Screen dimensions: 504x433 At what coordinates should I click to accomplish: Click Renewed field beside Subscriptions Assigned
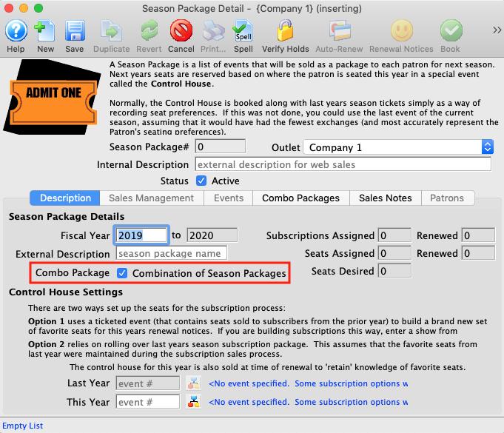pyautogui.click(x=478, y=235)
